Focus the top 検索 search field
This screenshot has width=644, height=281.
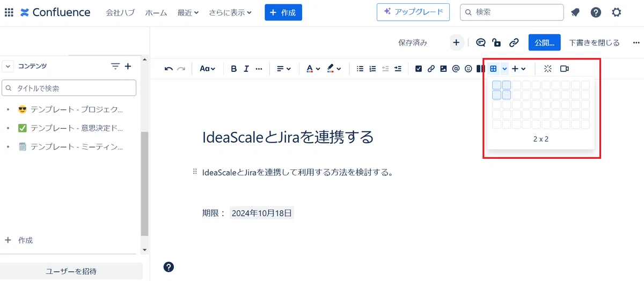(512, 12)
